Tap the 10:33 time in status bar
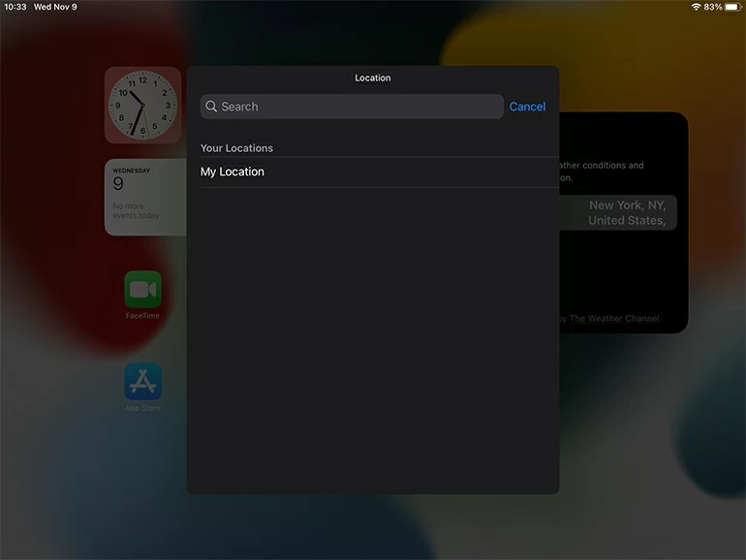The width and height of the screenshot is (746, 560). coord(16,7)
